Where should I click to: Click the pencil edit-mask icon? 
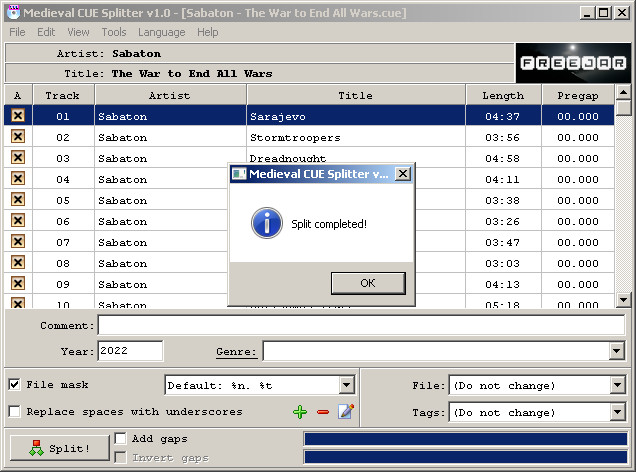click(x=346, y=412)
